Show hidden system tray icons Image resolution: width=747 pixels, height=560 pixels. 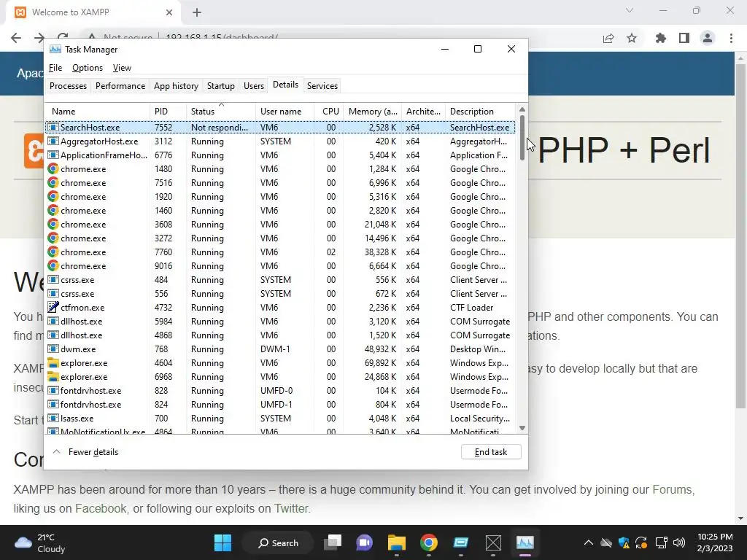pos(589,542)
